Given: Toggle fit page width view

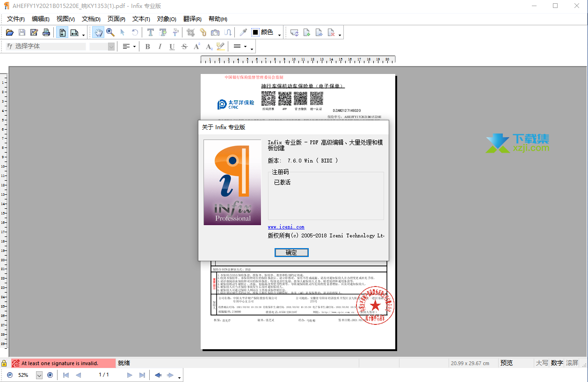Looking at the screenshot, I should [74, 32].
